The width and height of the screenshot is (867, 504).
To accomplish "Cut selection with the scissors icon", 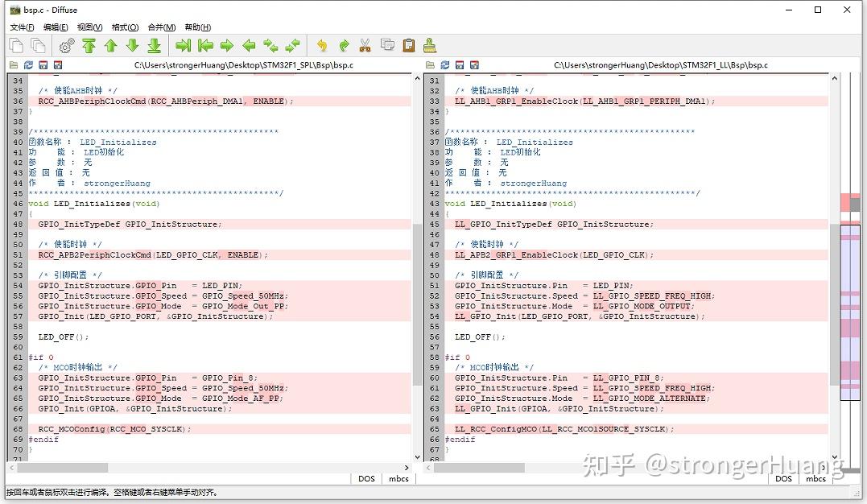I will [x=365, y=45].
